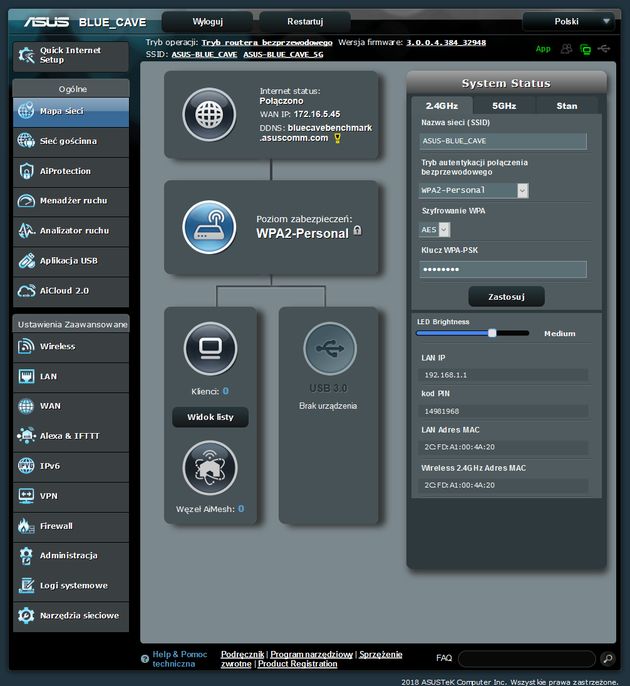Click the VPN monitor icon
The image size is (630, 686).
26,496
